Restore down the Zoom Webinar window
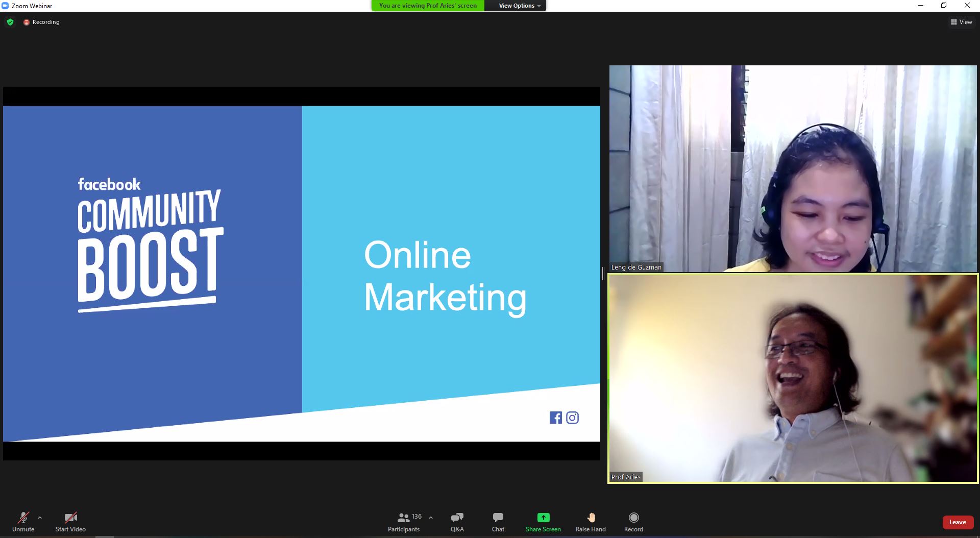 pyautogui.click(x=944, y=6)
